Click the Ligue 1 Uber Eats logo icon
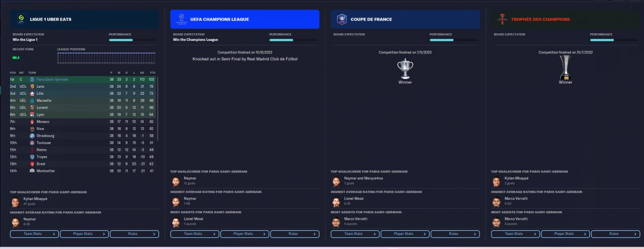Screen dimensions: 644x249 pos(21,19)
